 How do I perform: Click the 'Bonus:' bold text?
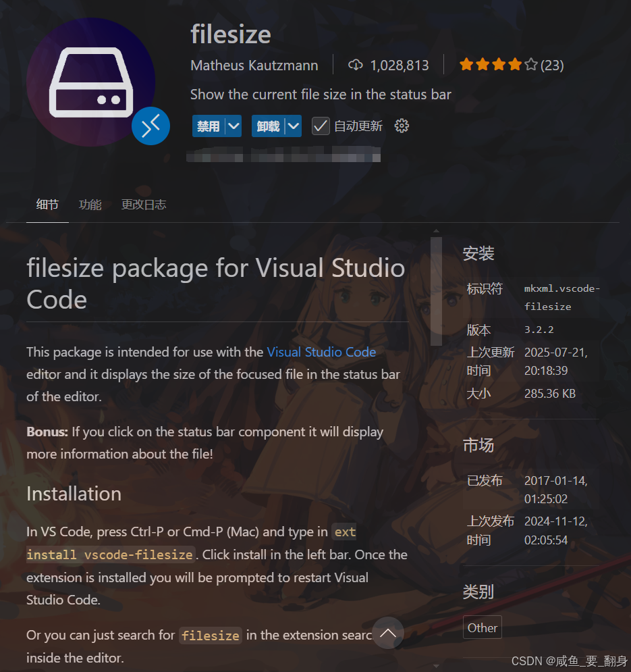point(47,432)
